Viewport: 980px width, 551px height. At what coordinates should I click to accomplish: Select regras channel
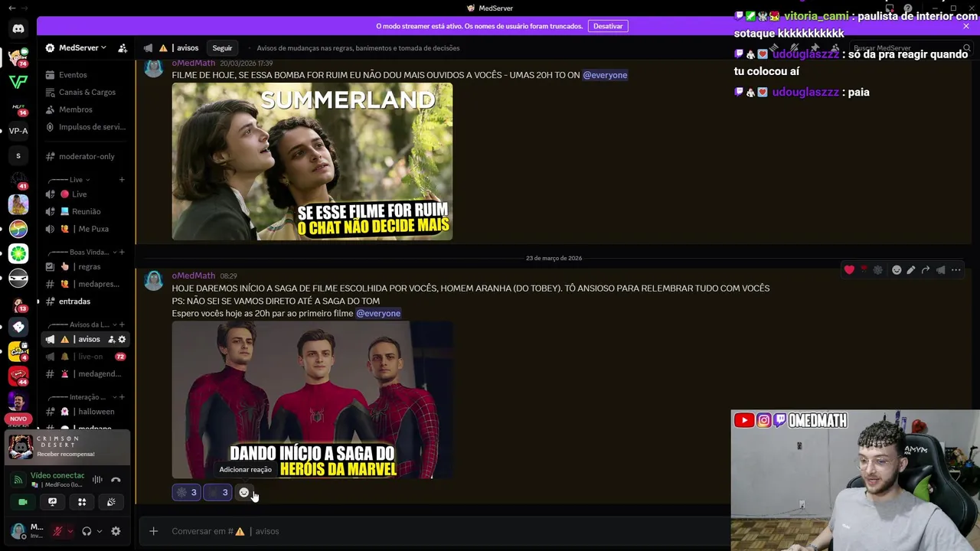click(x=85, y=266)
